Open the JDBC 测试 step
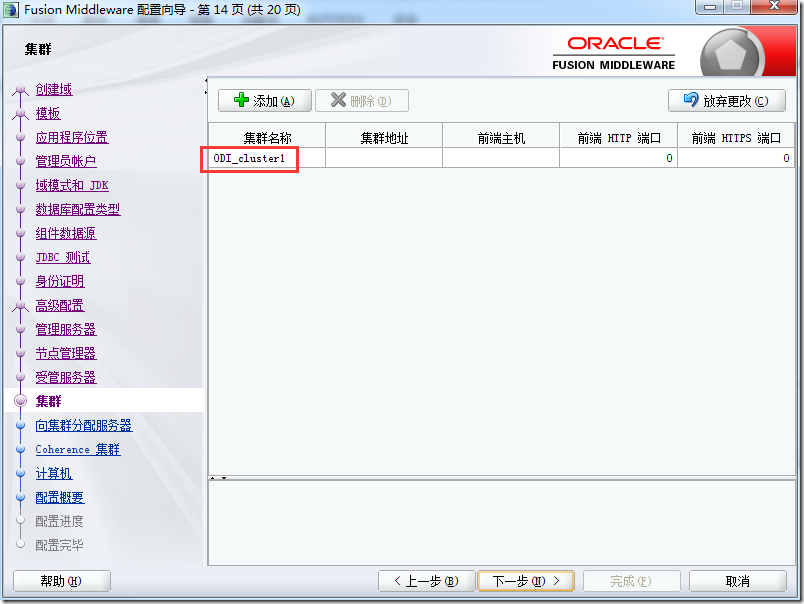 click(63, 257)
